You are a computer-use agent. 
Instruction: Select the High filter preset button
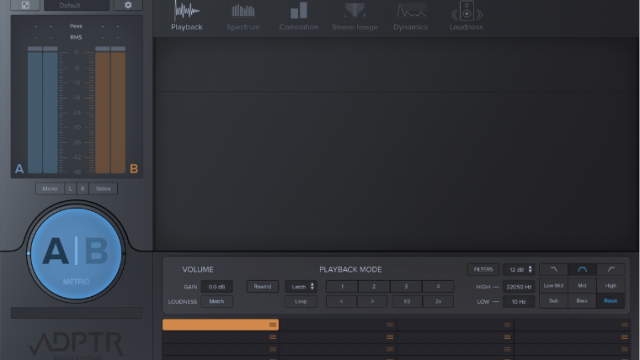point(611,286)
